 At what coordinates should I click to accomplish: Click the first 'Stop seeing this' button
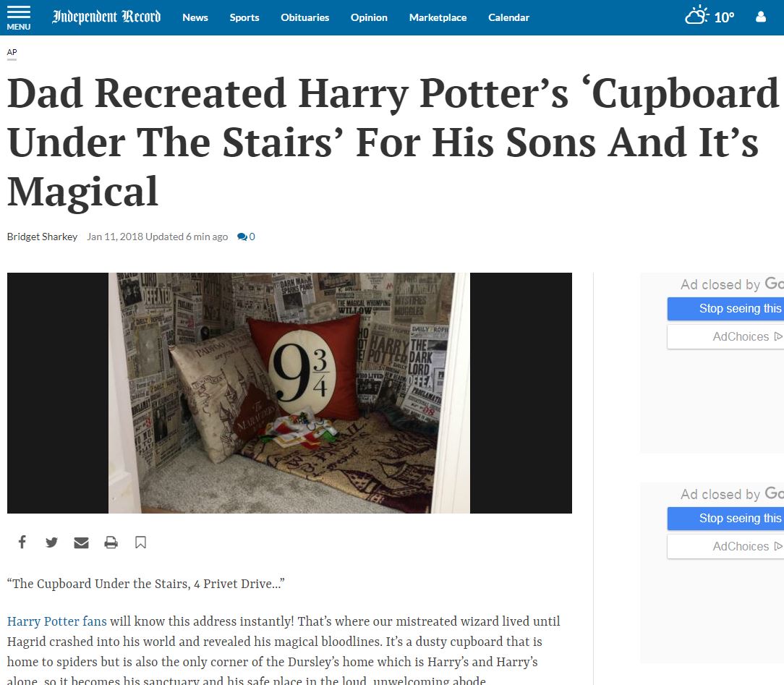coord(725,308)
